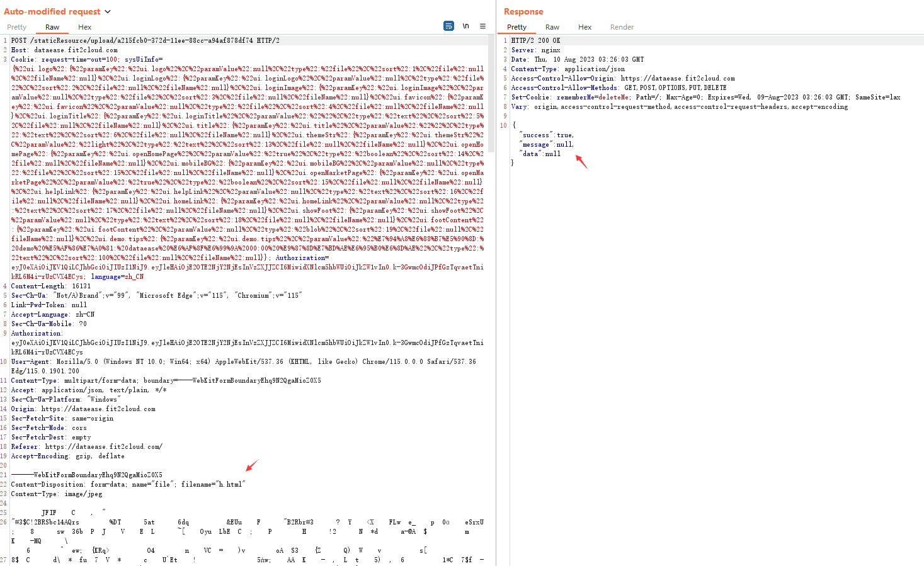The image size is (924, 566).
Task: Select the Response Pretty tab
Action: pos(517,27)
